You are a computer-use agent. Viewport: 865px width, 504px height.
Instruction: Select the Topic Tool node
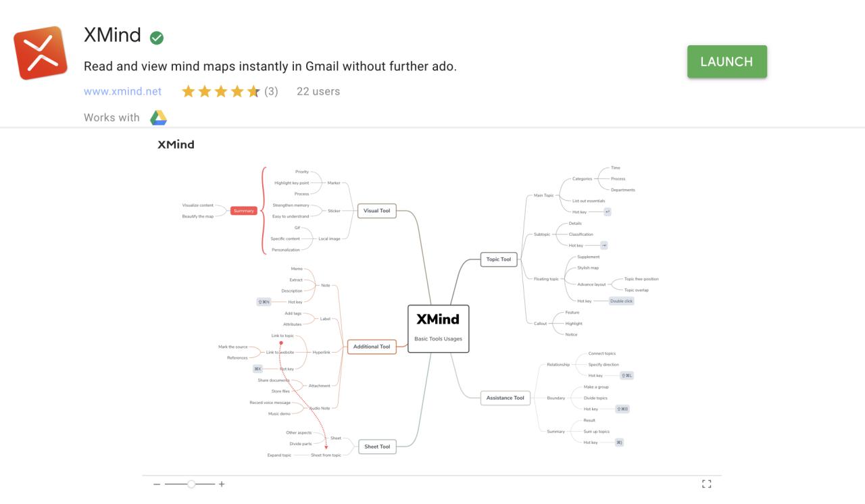coord(499,259)
